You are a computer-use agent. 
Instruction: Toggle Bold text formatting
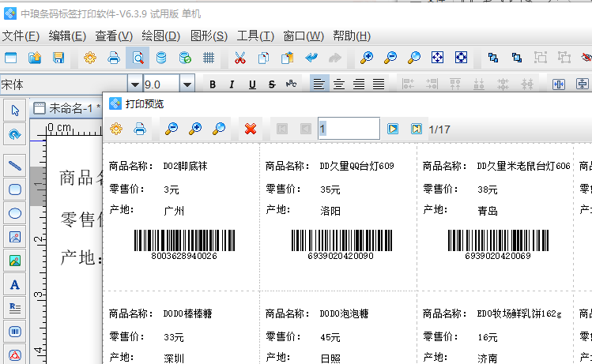pyautogui.click(x=212, y=84)
